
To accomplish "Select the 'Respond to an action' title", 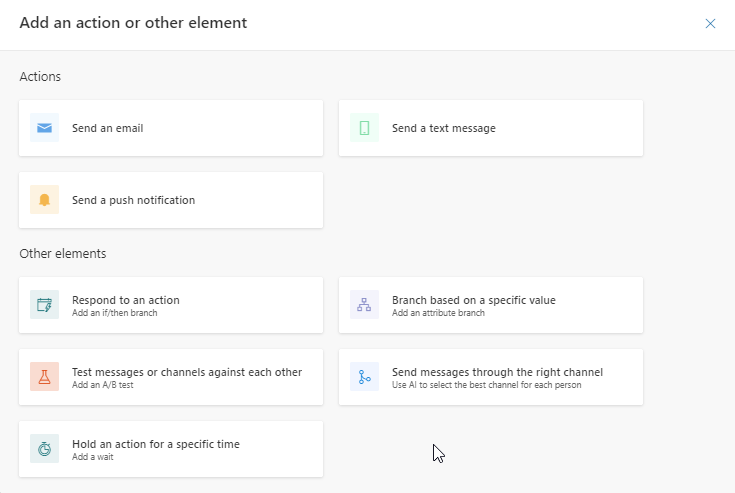I will click(126, 300).
